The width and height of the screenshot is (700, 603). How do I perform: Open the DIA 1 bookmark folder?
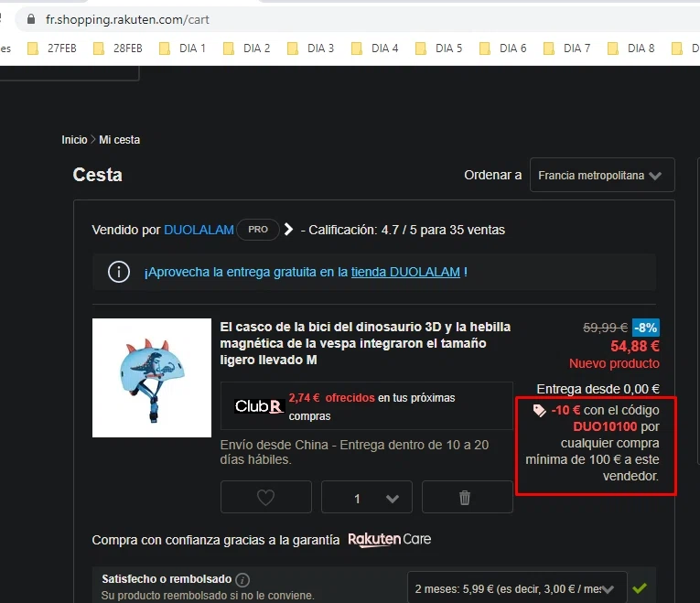click(x=183, y=48)
